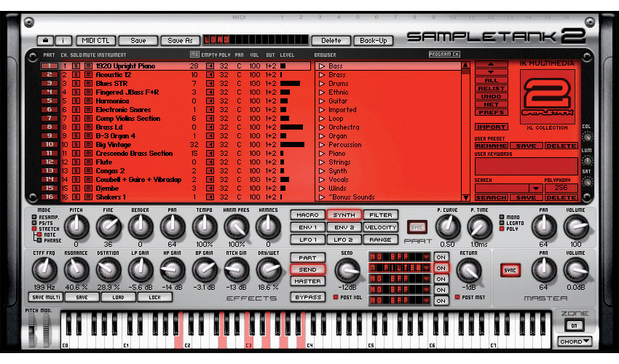Select RESAMP. mode radio button
619x364 pixels.
34,217
